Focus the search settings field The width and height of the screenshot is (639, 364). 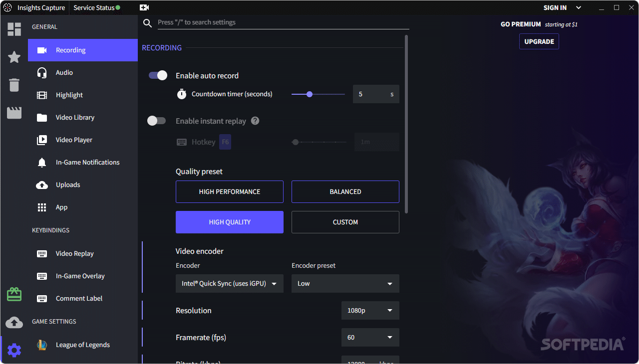(283, 22)
